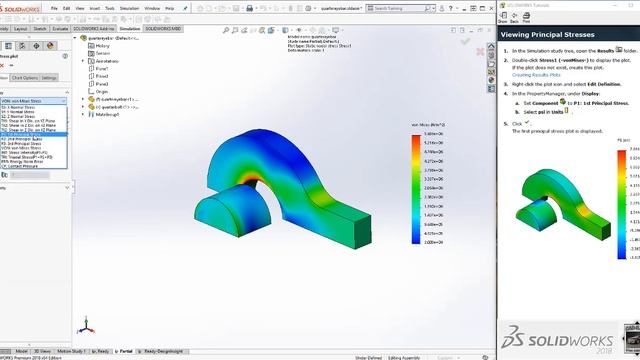Click the Help question mark icon
640x360 pixels.
451,8
